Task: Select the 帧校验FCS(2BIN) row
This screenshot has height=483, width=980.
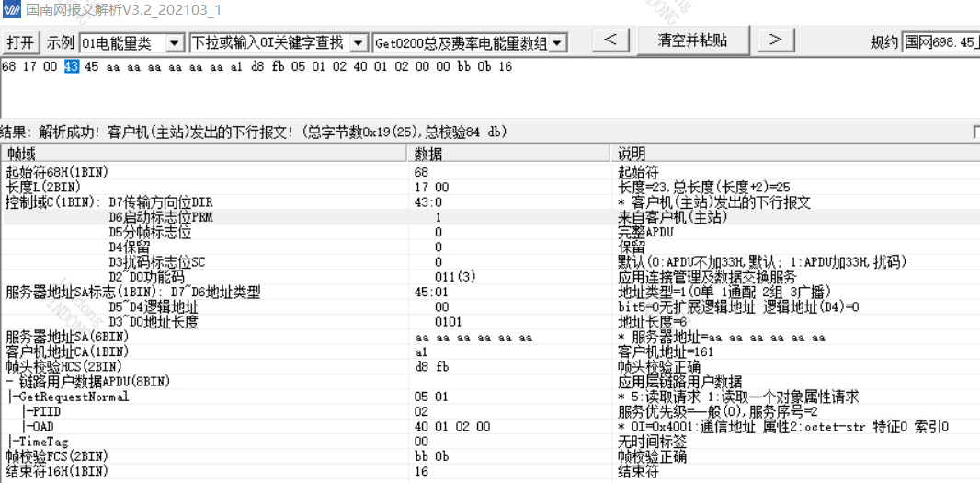Action: tap(490, 456)
